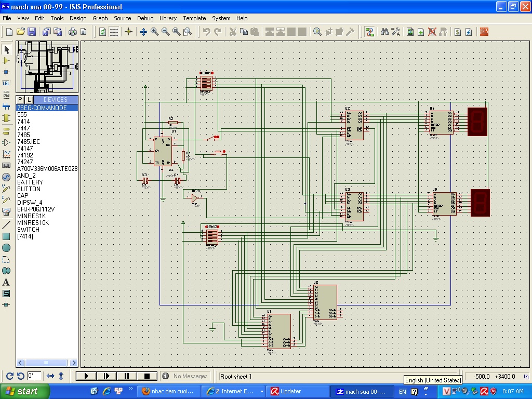Open the Debug menu
532x399 pixels.
pyautogui.click(x=145, y=18)
